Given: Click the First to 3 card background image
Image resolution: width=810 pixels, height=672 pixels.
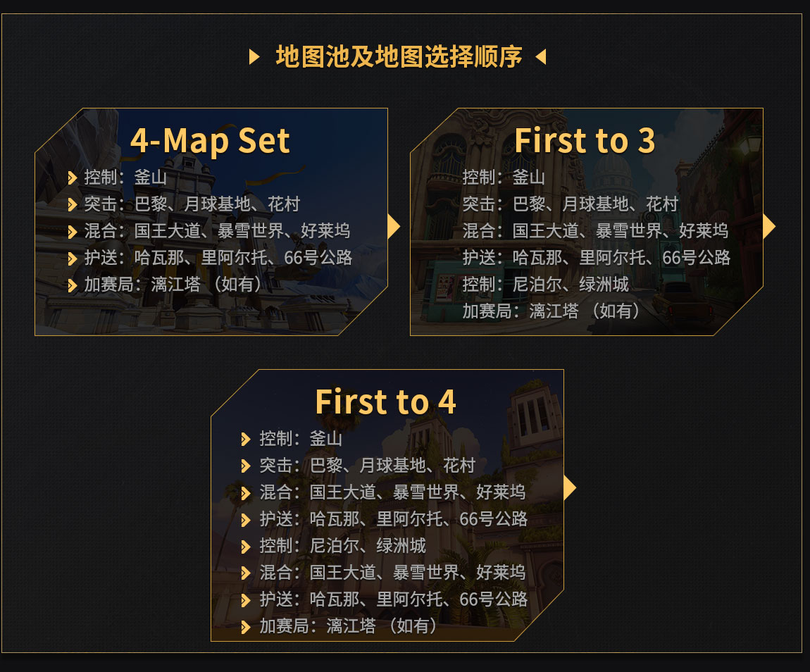Looking at the screenshot, I should tap(587, 222).
